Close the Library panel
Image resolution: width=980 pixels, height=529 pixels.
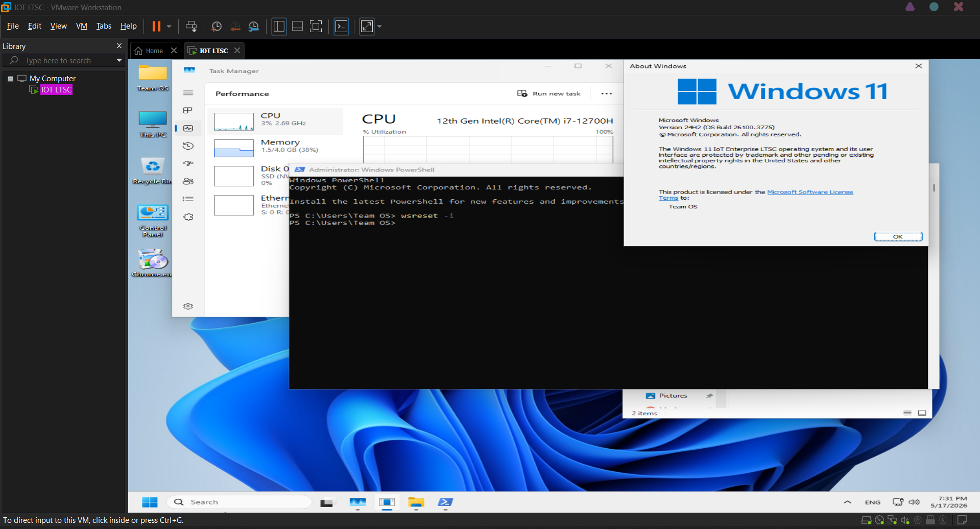119,45
